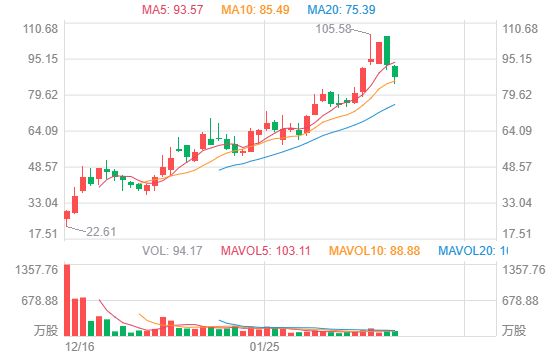This screenshot has height=360, width=560.
Task: Click the 105.58 high price annotation
Action: [x=334, y=29]
